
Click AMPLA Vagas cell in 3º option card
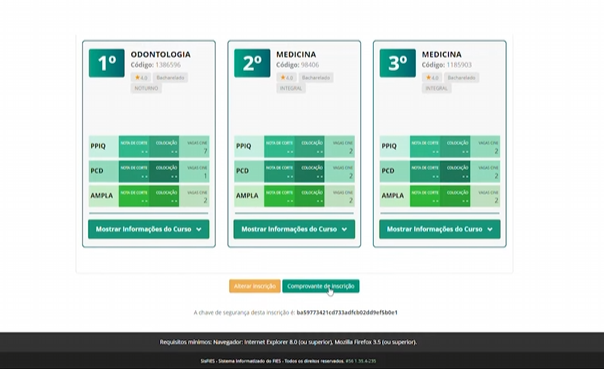click(x=485, y=196)
